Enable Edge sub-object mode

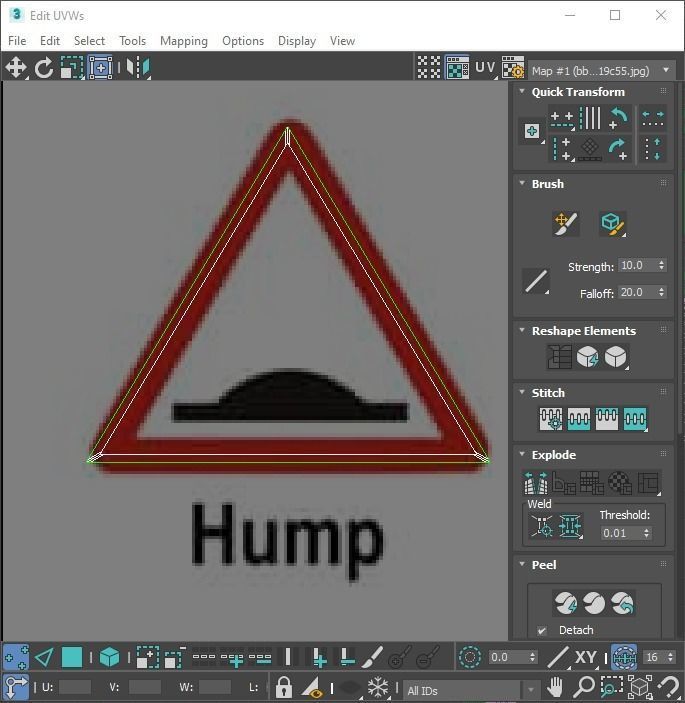coord(44,658)
